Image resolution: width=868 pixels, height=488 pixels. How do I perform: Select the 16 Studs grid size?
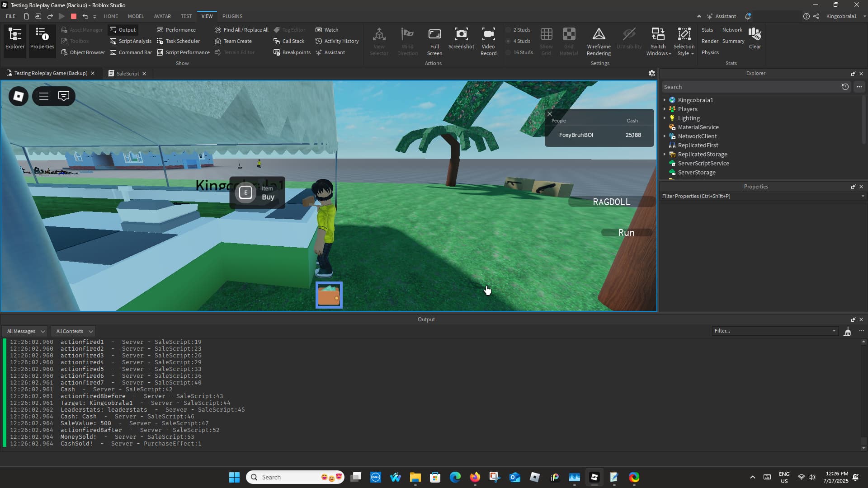[x=521, y=52]
